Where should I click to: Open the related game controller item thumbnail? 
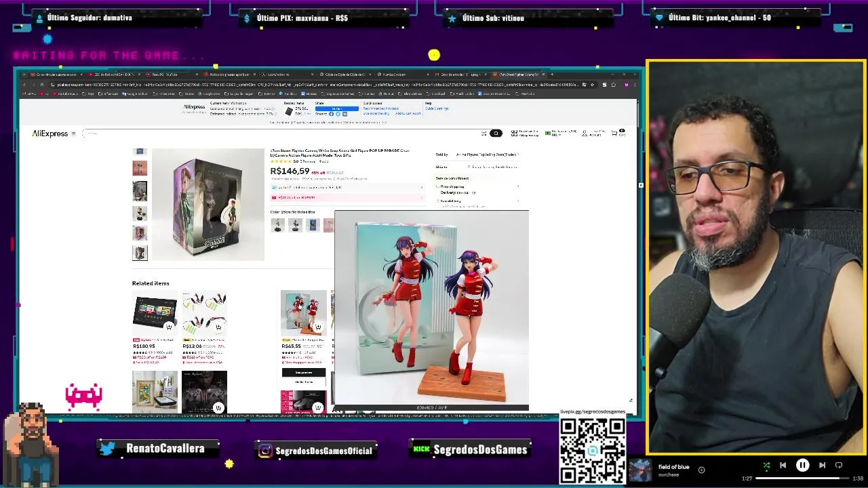[204, 392]
